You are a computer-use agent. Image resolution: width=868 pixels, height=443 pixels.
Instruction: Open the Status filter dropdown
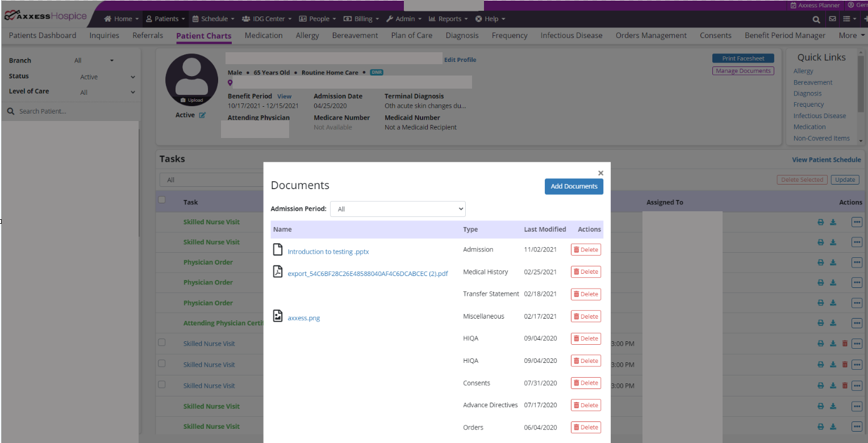click(107, 77)
